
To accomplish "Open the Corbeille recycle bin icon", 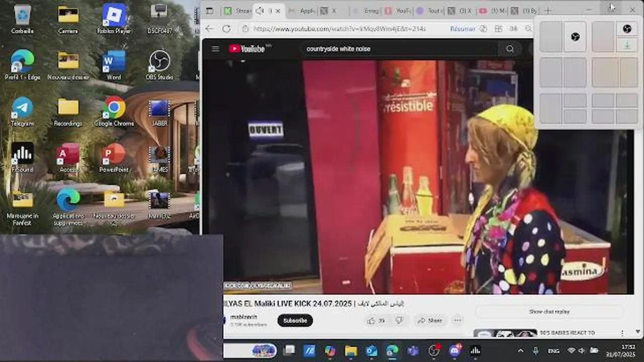I will coord(22,19).
